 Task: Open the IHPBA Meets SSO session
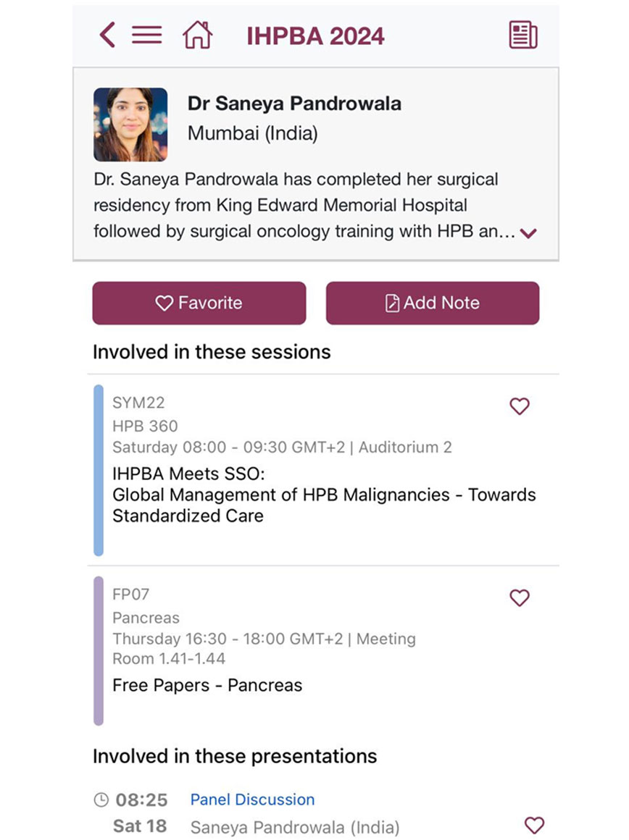[324, 495]
